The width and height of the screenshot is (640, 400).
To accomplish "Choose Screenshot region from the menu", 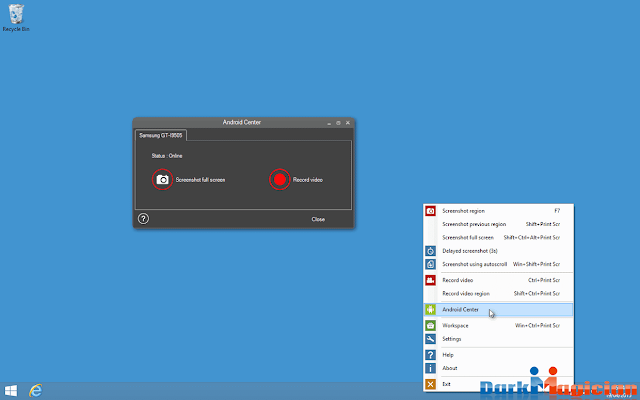I will [x=498, y=211].
